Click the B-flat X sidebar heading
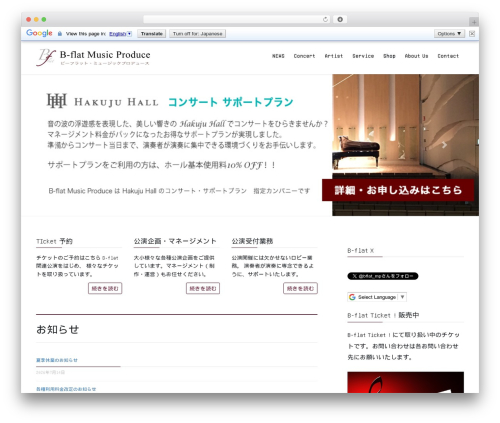 (x=361, y=250)
